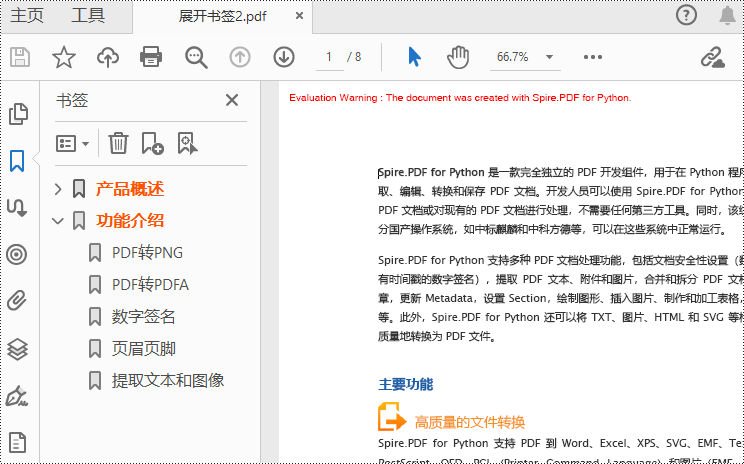
Task: Toggle the bookmarks sidebar panel
Action: (x=17, y=161)
